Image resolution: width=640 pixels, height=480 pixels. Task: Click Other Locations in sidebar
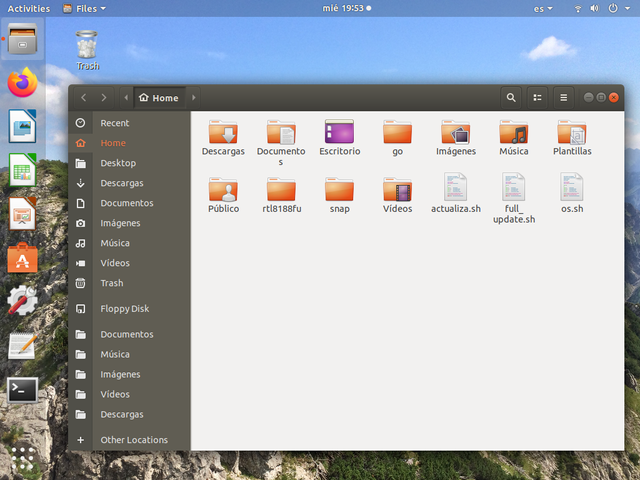coord(133,440)
